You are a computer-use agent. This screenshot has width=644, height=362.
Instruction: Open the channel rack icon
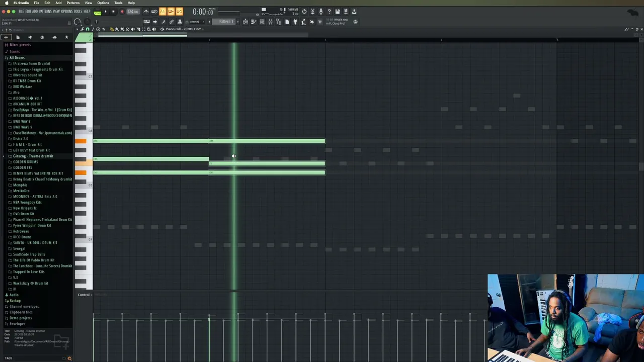(262, 22)
